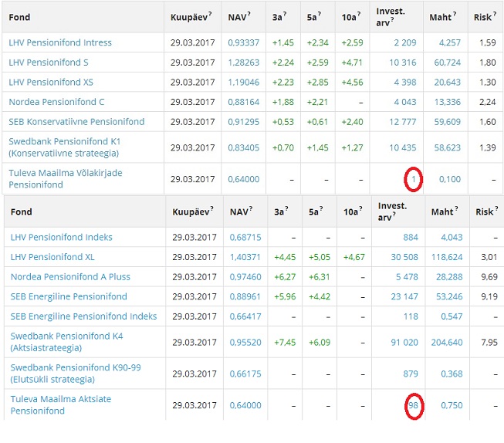Image resolution: width=504 pixels, height=443 pixels.
Task: Click Maht value 4,257
Action: [450, 42]
